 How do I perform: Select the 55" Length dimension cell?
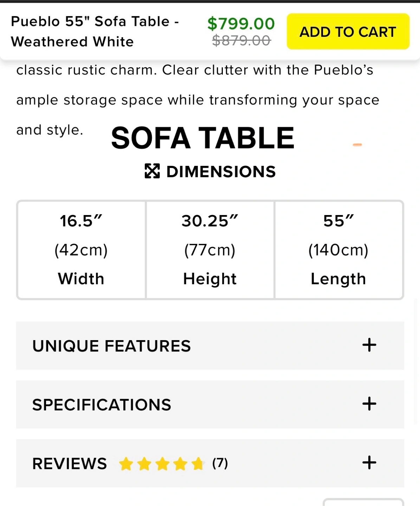(x=338, y=250)
